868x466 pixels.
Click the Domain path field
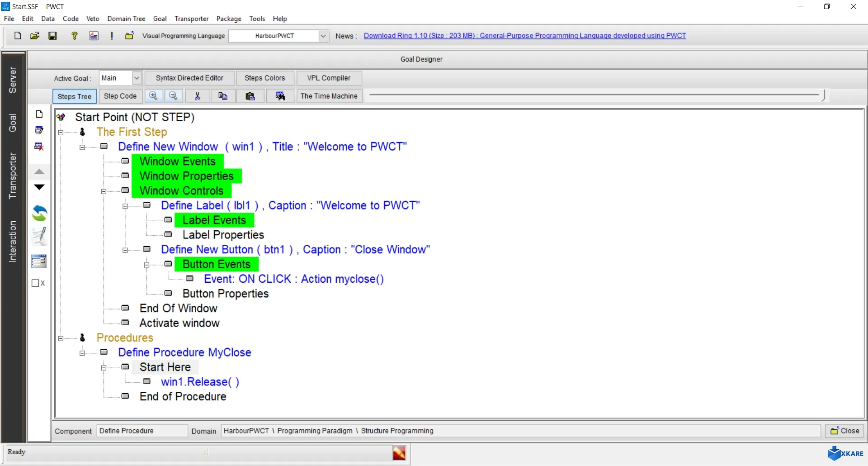[521, 431]
